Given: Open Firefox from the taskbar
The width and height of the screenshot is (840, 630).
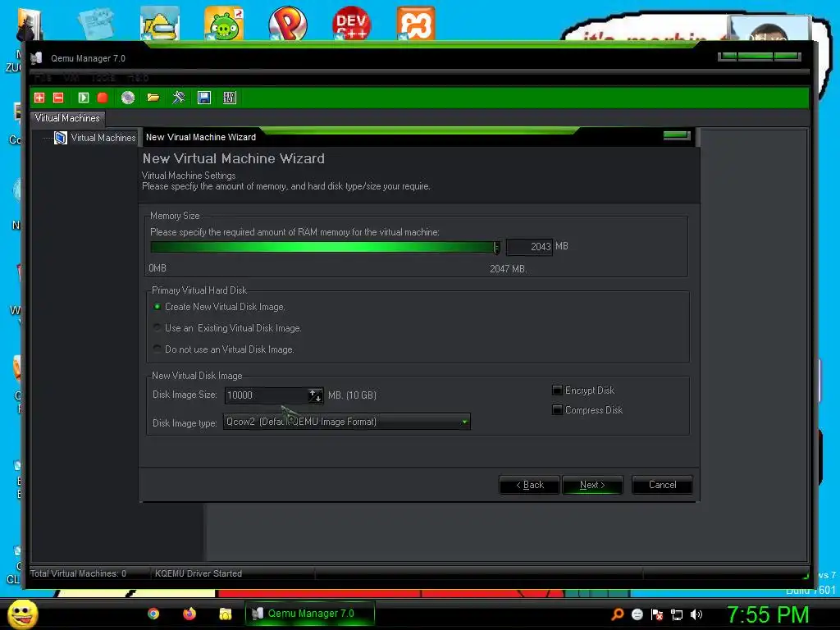Looking at the screenshot, I should (189, 614).
